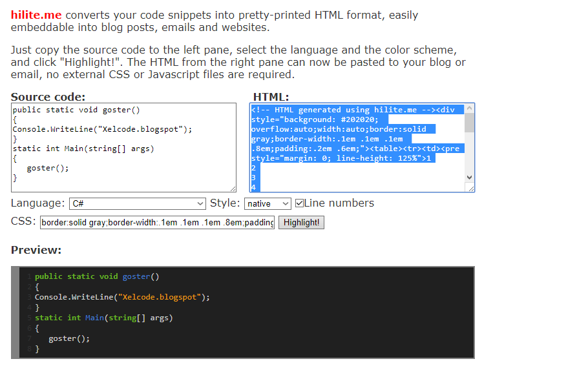The image size is (588, 390).
Task: Toggle the Line numbers checkbox
Action: (x=299, y=203)
